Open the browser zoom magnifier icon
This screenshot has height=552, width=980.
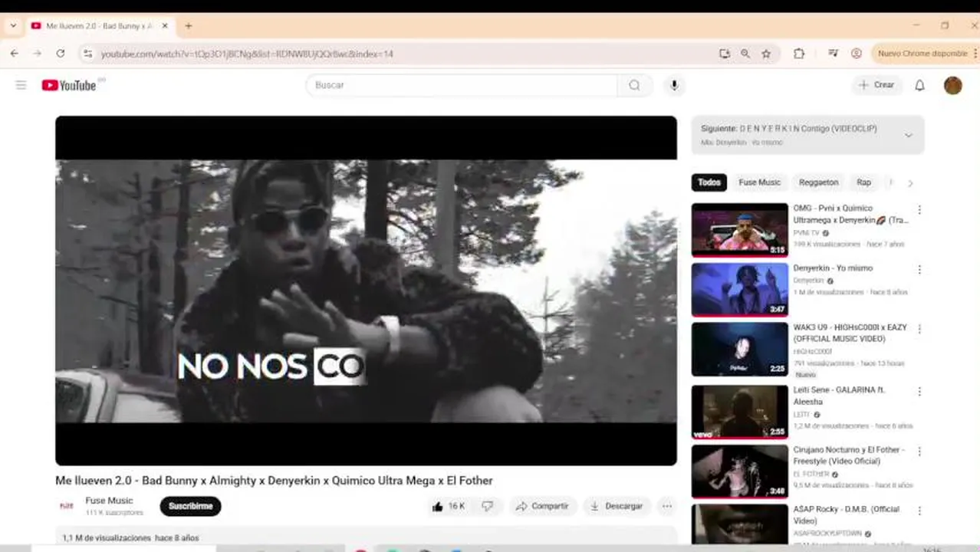pyautogui.click(x=745, y=54)
